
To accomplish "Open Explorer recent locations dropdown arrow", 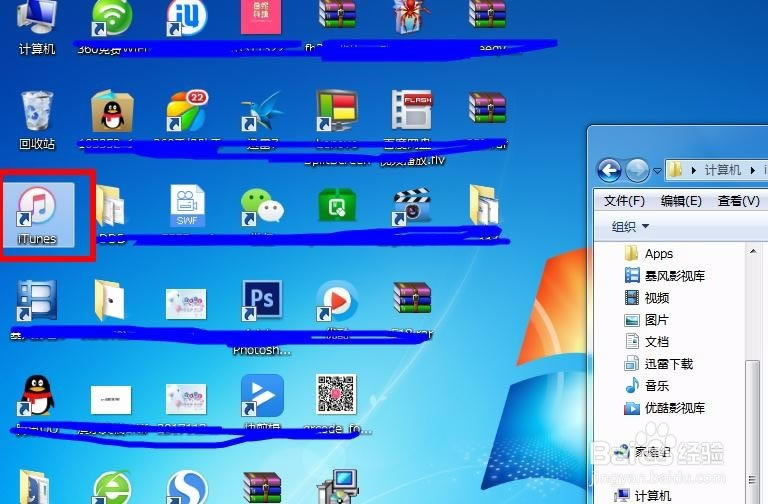I will coord(657,171).
